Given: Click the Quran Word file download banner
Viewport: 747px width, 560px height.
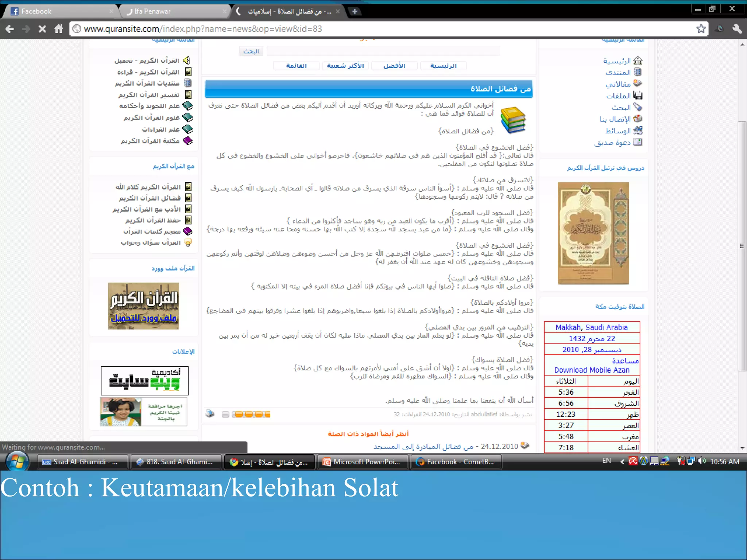Looking at the screenshot, I should click(x=143, y=306).
